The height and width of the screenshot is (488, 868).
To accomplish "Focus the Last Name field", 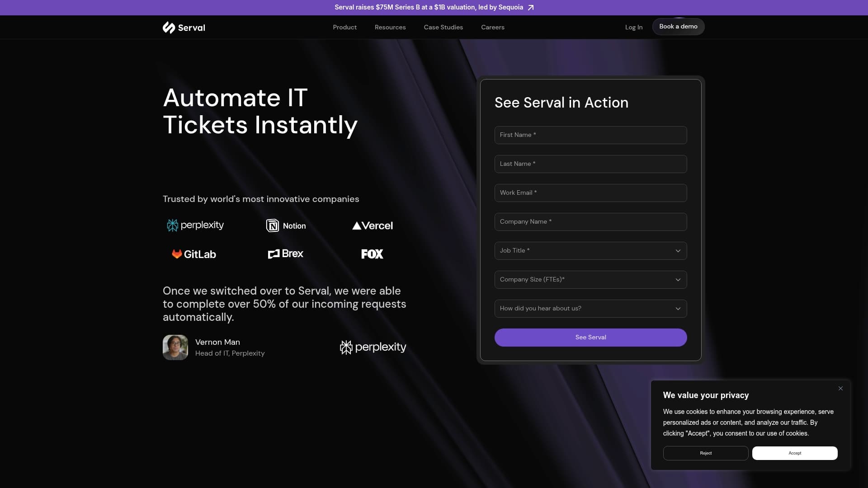I will (590, 164).
